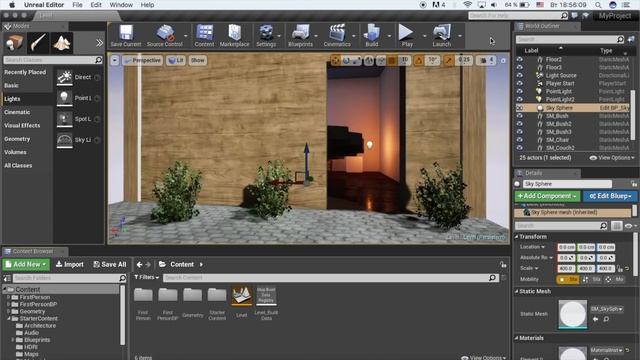Open Source Control from toolbar
Image resolution: width=640 pixels, height=360 pixels.
165,36
